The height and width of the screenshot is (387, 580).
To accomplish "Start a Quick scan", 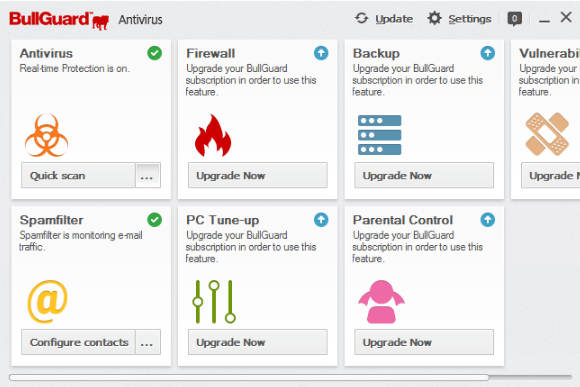I will coord(78,175).
